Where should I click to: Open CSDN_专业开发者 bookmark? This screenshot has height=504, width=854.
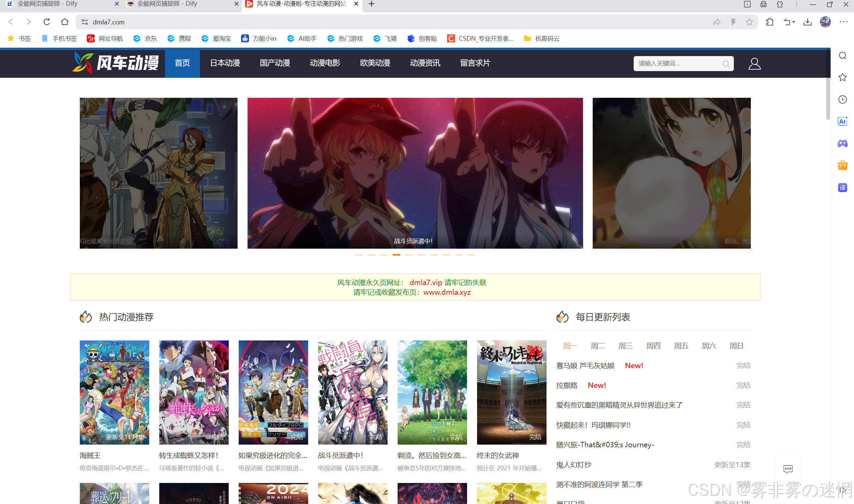[x=480, y=38]
